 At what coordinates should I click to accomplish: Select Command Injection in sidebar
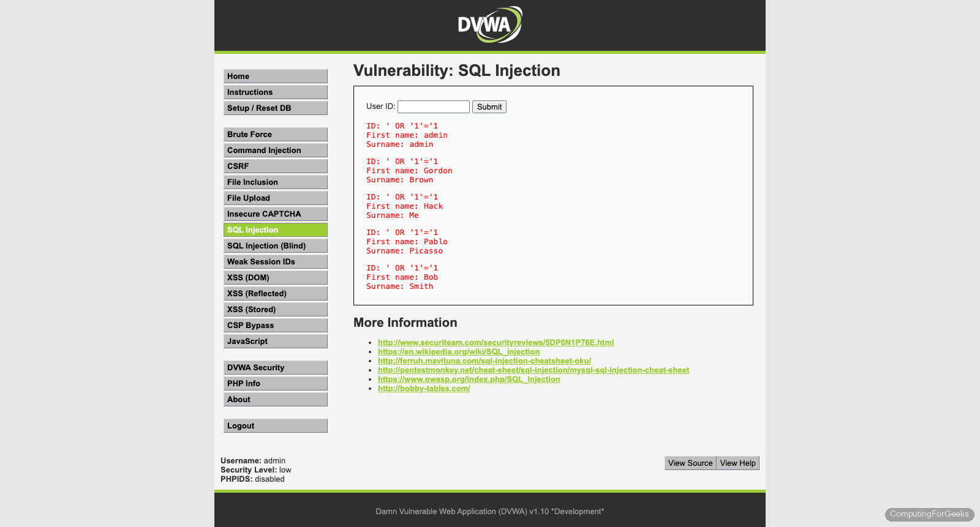[x=276, y=150]
